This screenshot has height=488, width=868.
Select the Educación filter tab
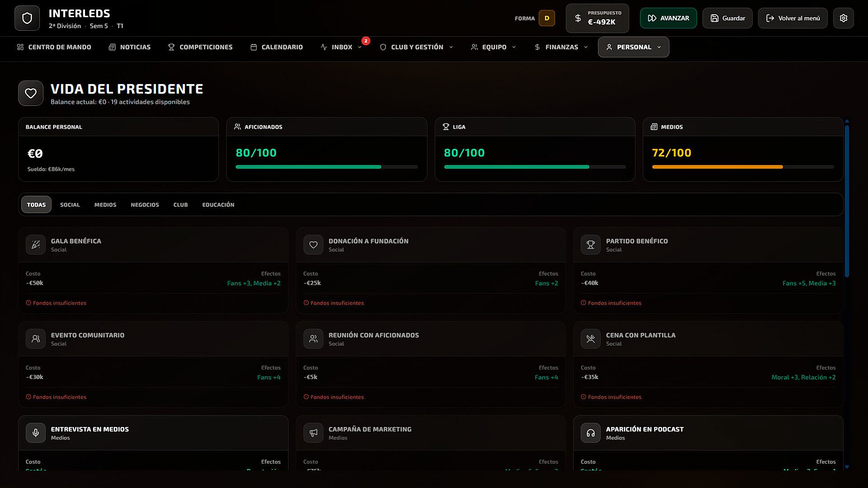click(x=218, y=205)
